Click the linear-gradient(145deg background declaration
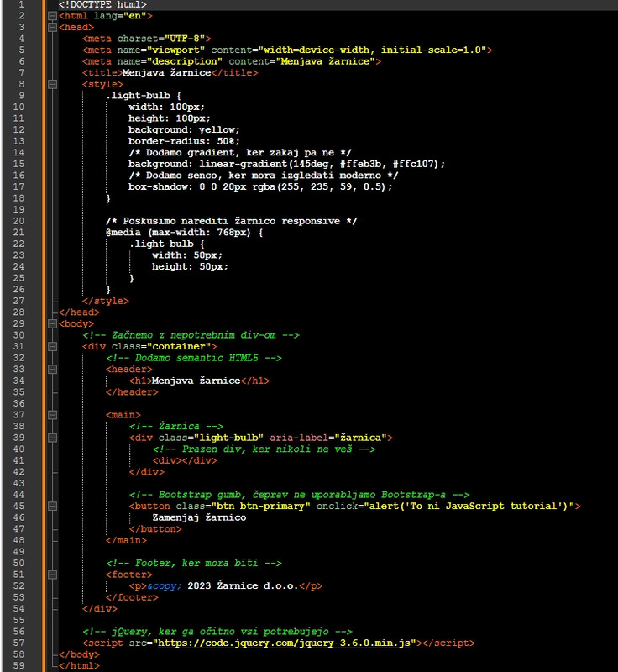618x672 pixels. click(x=286, y=164)
